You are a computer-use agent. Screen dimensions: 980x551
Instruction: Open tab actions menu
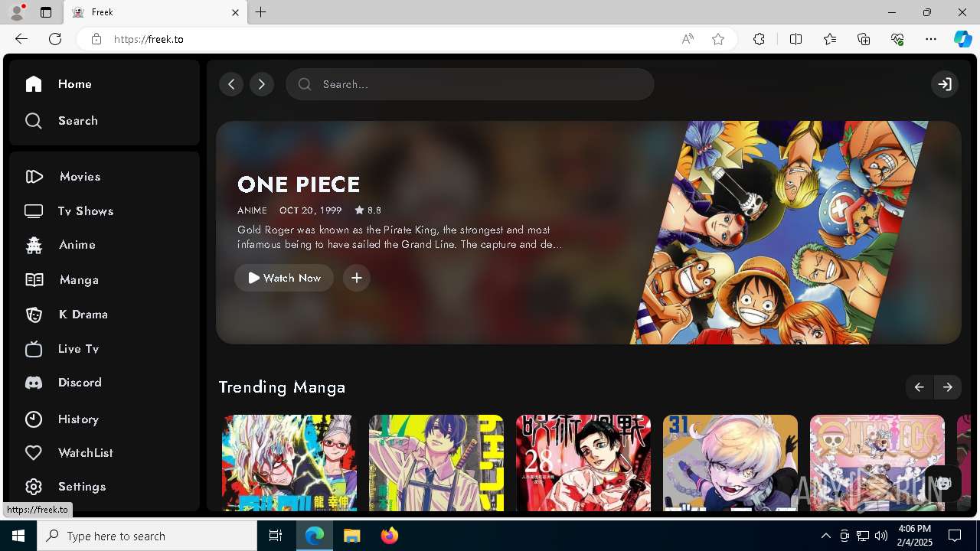tap(46, 12)
